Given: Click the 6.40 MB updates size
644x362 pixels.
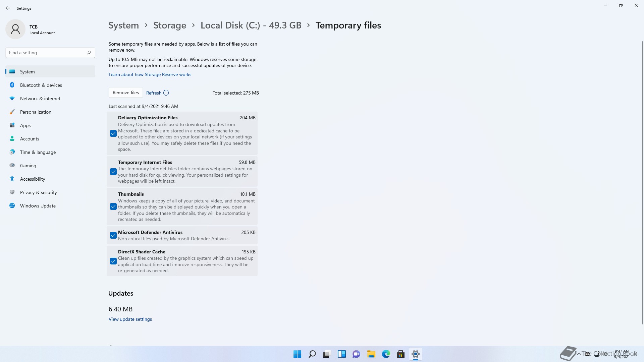Looking at the screenshot, I should click(x=120, y=309).
